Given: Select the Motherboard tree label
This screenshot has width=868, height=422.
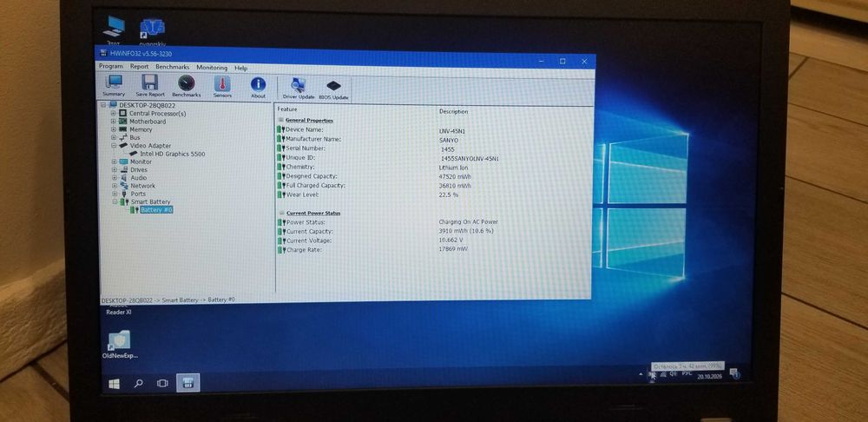Looking at the screenshot, I should 148,122.
